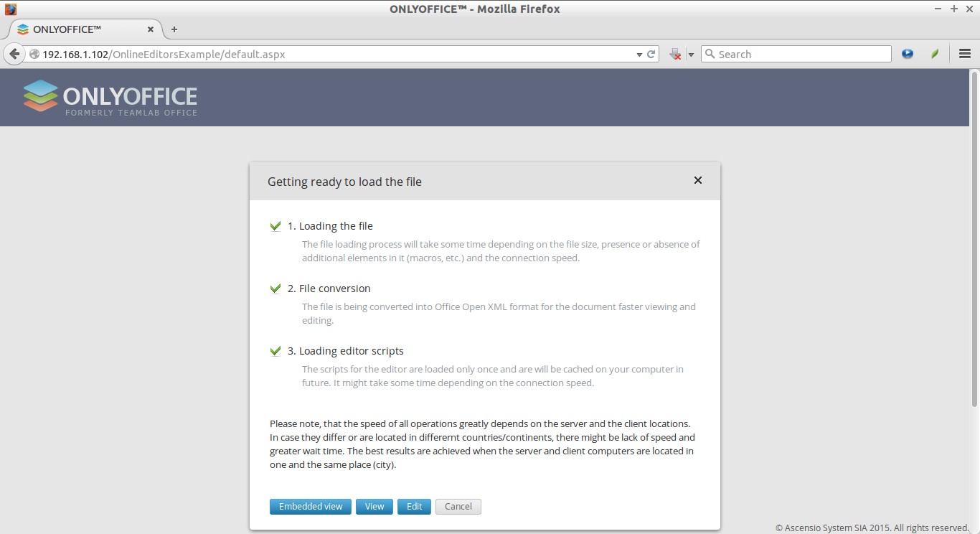The width and height of the screenshot is (980, 534).
Task: Click the '2. File conversion' heading
Action: [329, 289]
